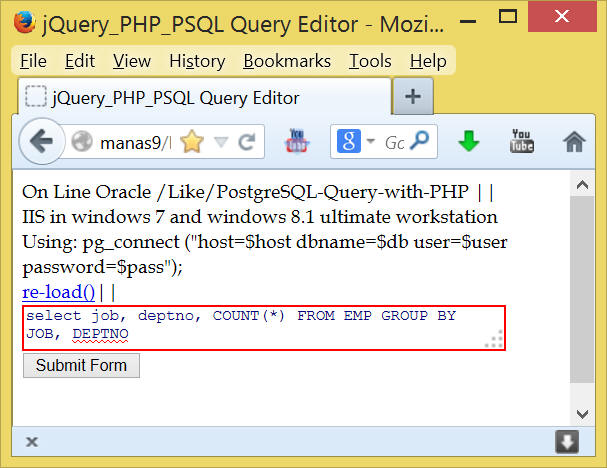Screen dimensions: 607x468
Task: Open Downloads with the green arrow icon
Action: point(468,142)
